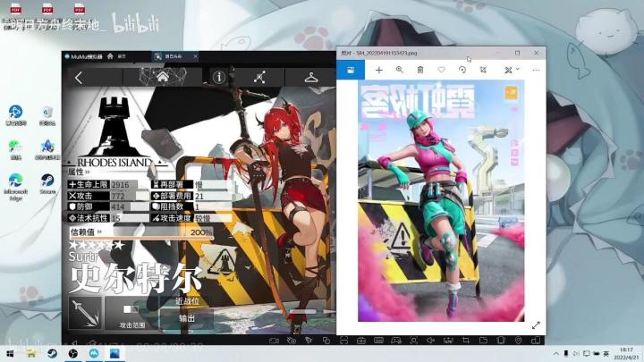Open the Photos crop tool

click(x=483, y=70)
